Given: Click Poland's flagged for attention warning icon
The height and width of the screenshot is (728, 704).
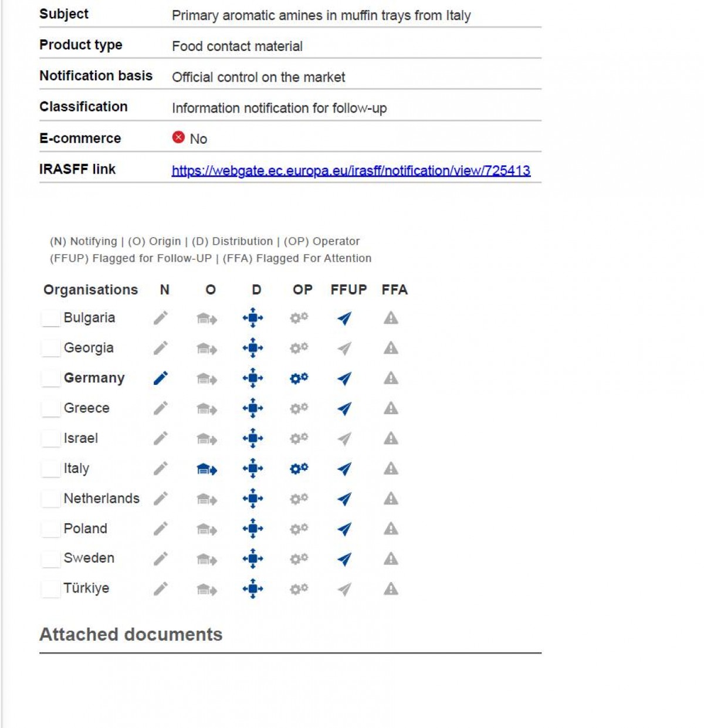Looking at the screenshot, I should click(x=391, y=529).
